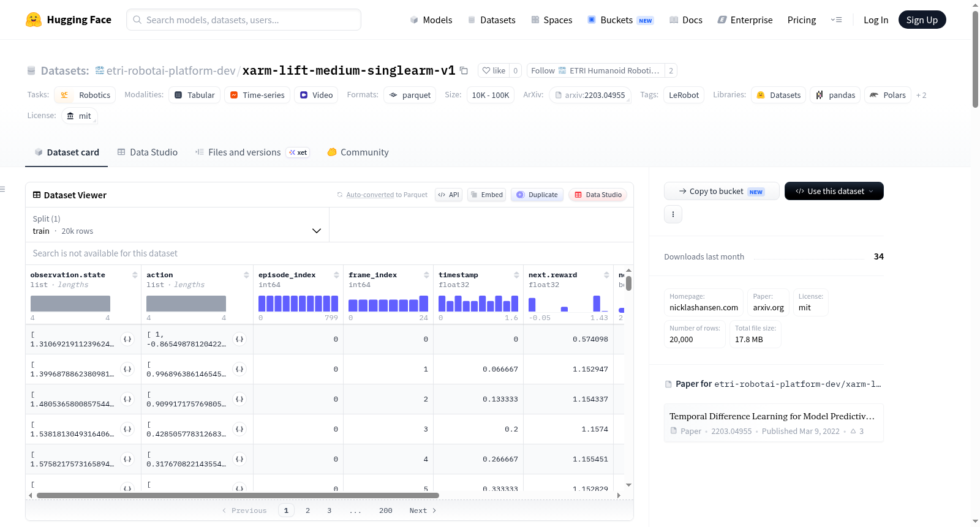Open the Use this dataset dropdown
980x527 pixels.
point(834,191)
